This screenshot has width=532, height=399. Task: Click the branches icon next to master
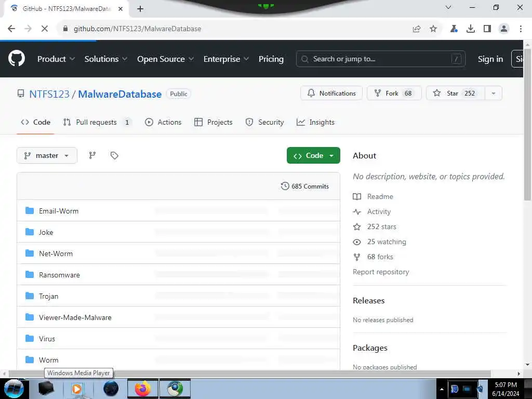coord(92,155)
